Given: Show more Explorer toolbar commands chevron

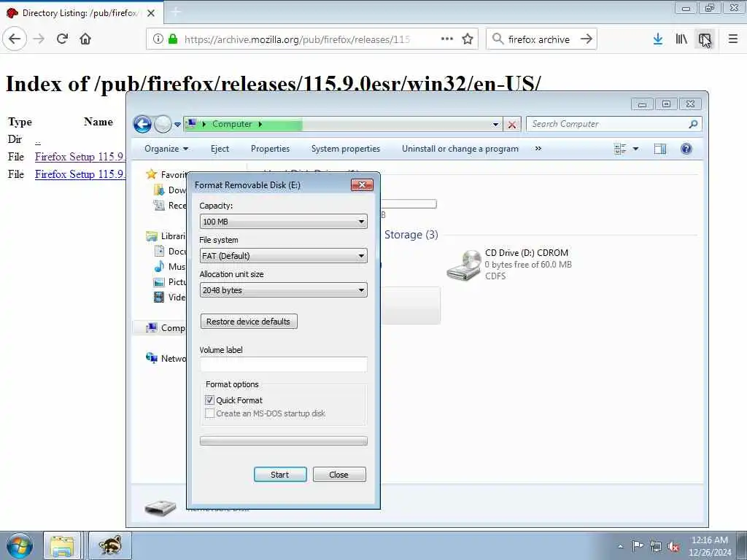Looking at the screenshot, I should point(538,149).
